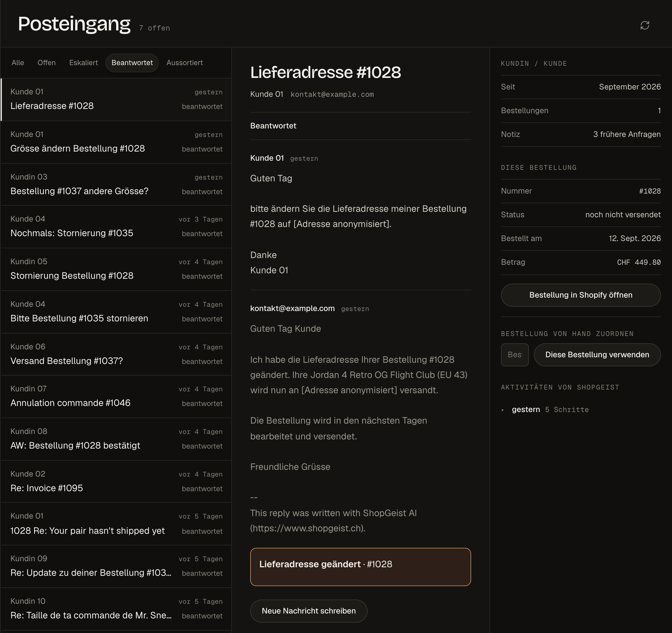
Task: Click 'Bestellung in Shopify öffnen' button
Action: 580,295
